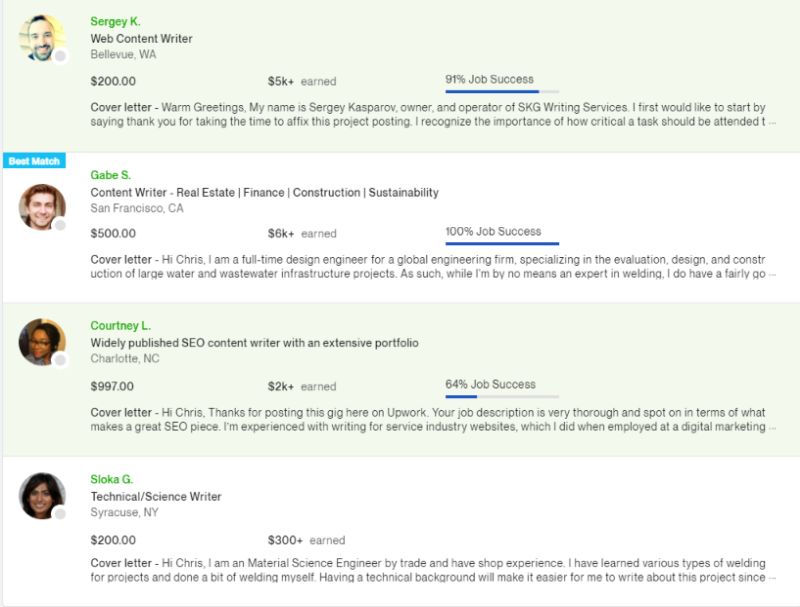Screen dimensions: 800x607
Task: Click the 64% Job Success bar
Action: (x=501, y=396)
